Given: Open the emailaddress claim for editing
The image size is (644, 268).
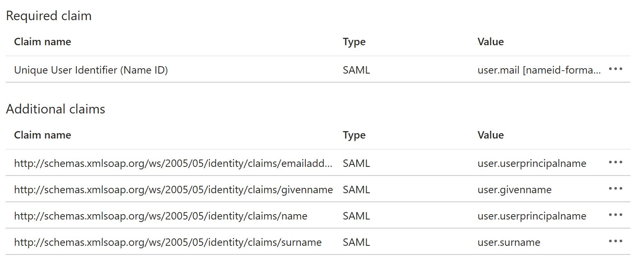Looking at the screenshot, I should coord(173,163).
